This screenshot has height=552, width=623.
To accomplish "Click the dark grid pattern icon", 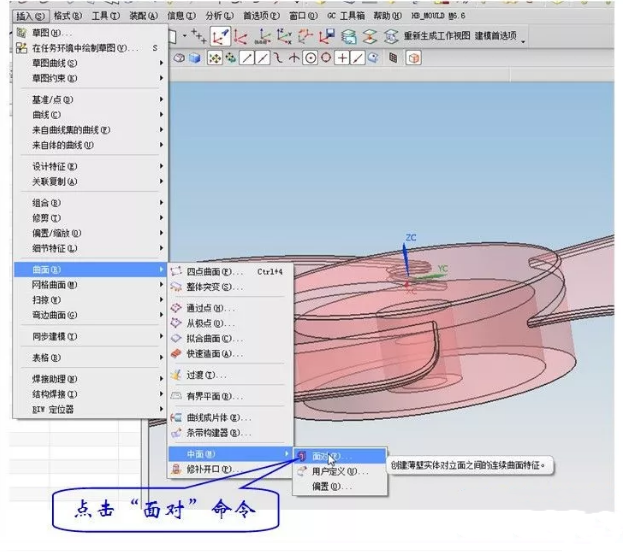I will pyautogui.click(x=393, y=58).
